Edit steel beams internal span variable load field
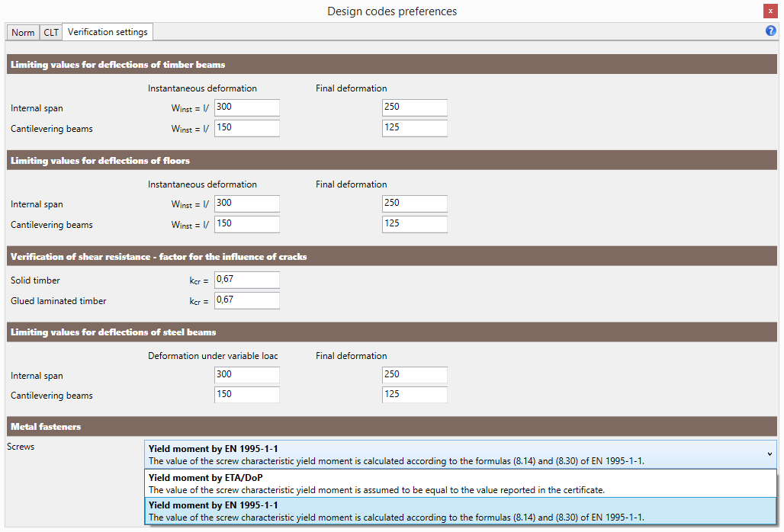 coord(247,375)
